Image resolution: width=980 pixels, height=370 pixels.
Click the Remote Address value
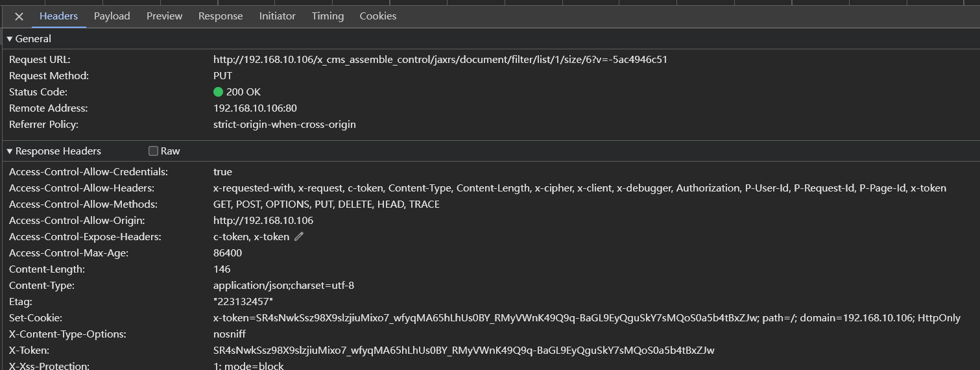(x=255, y=108)
